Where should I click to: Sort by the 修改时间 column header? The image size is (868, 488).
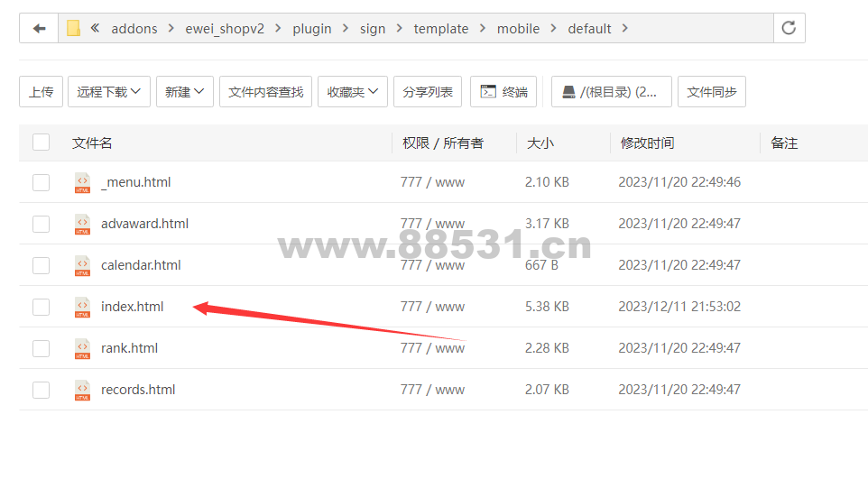(x=647, y=143)
